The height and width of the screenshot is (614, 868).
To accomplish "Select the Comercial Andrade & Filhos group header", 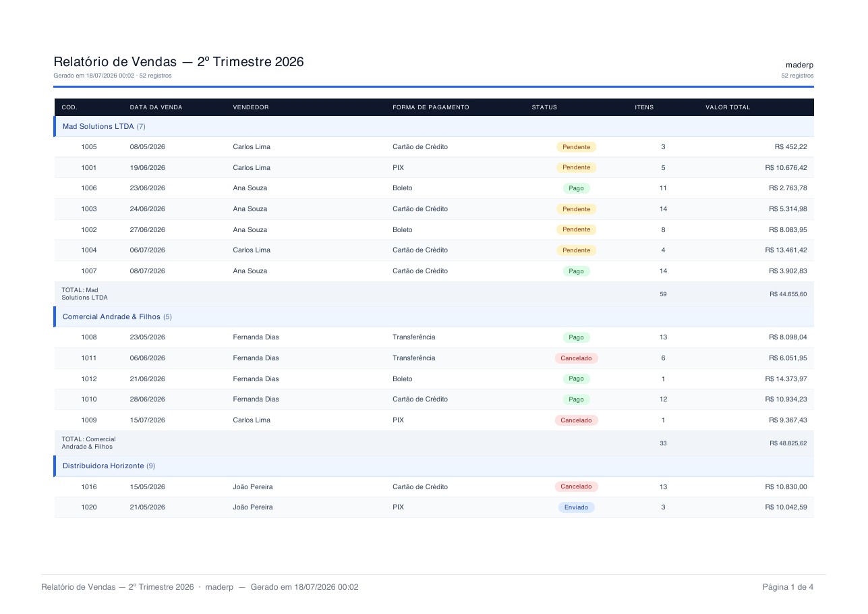I will coord(434,316).
